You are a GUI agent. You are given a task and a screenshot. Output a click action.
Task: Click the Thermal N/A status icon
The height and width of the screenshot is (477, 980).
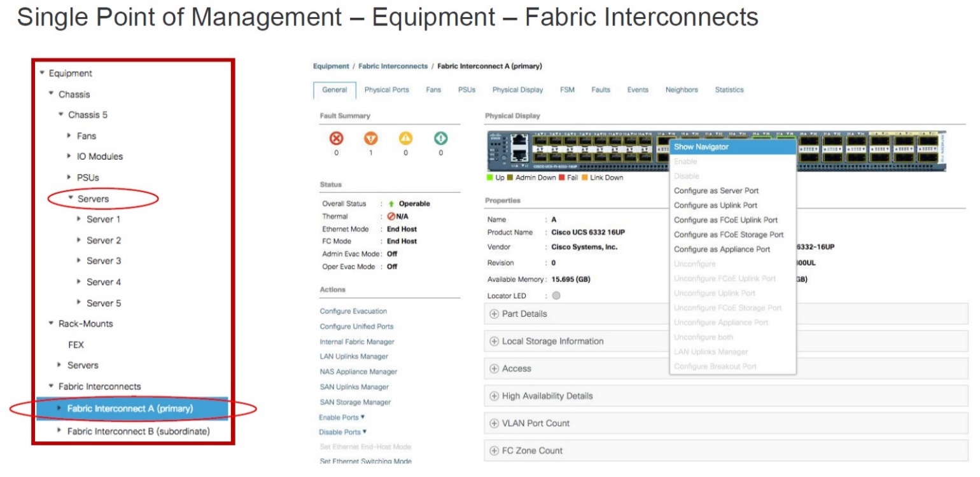pos(391,216)
